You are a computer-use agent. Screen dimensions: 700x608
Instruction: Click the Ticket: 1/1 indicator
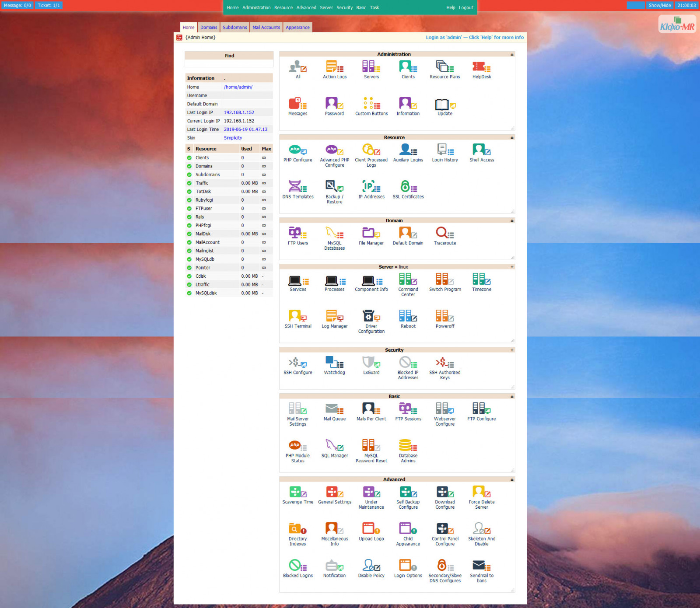49,5
